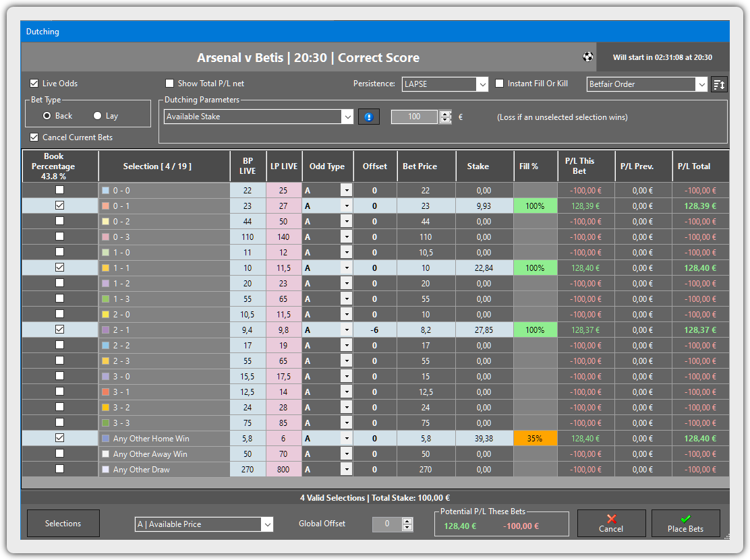Check the 0 - 0 selection checkbox
The height and width of the screenshot is (560, 750).
[x=60, y=189]
